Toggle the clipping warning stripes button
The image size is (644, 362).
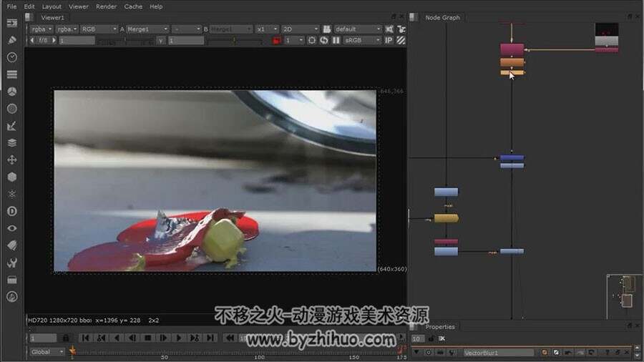(x=401, y=40)
